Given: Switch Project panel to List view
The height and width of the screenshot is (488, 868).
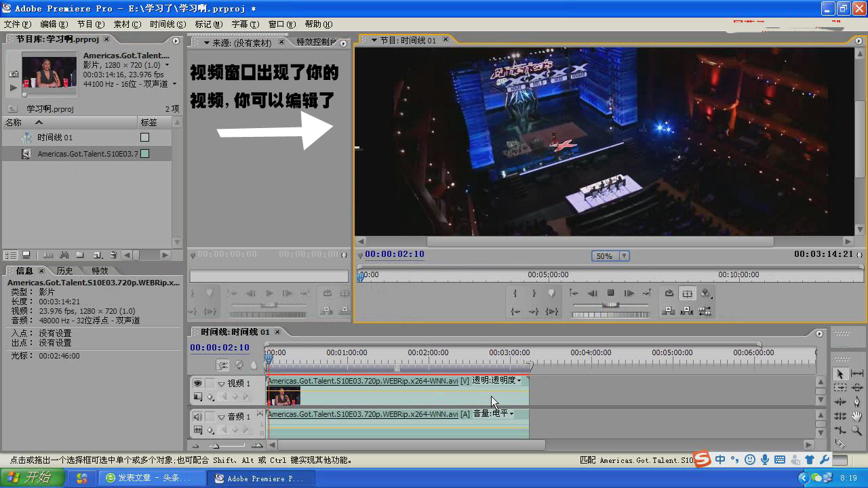Looking at the screenshot, I should click(x=11, y=255).
